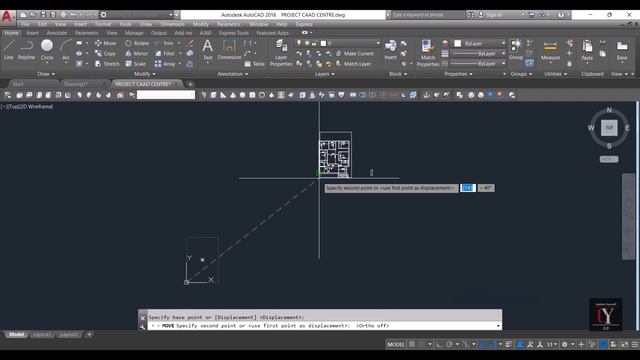
Task: Select the Arc tool
Action: click(66, 50)
